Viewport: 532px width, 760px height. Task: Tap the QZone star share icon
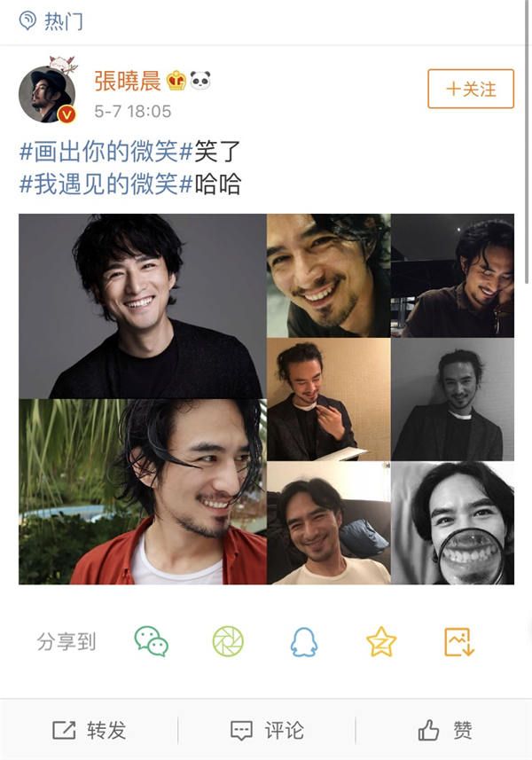click(x=381, y=641)
